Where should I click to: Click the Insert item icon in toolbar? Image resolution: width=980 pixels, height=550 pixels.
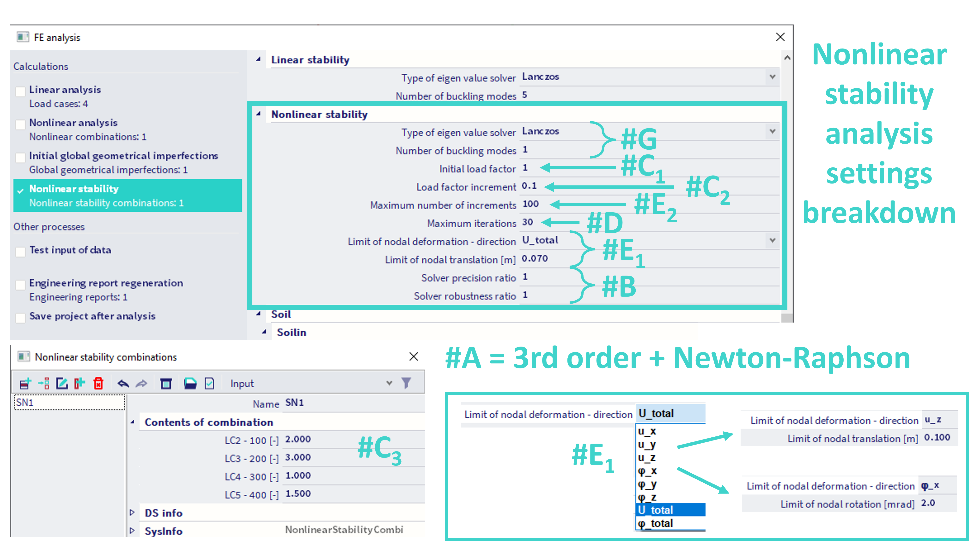[x=44, y=383]
